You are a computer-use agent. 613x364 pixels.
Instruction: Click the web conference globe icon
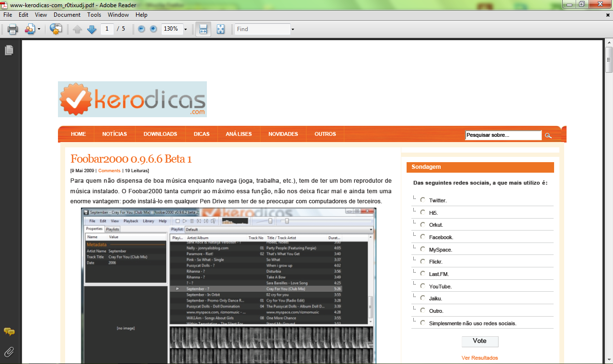coord(56,29)
